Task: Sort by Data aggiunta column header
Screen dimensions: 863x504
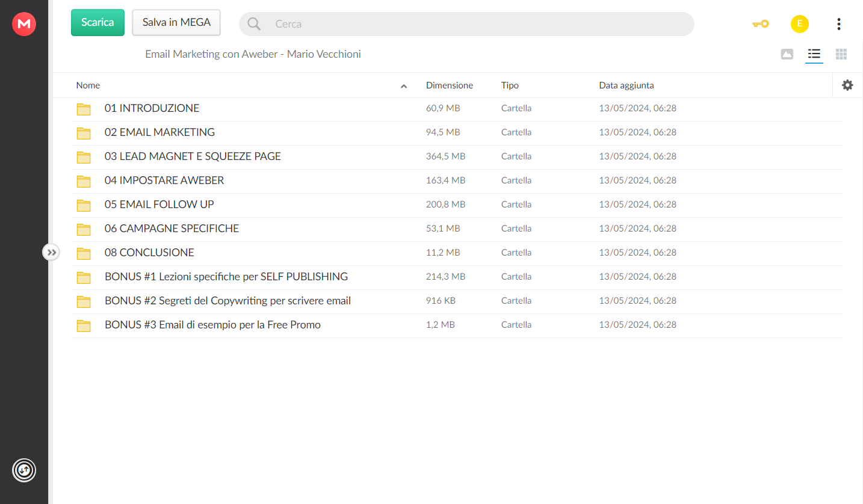Action: point(626,85)
